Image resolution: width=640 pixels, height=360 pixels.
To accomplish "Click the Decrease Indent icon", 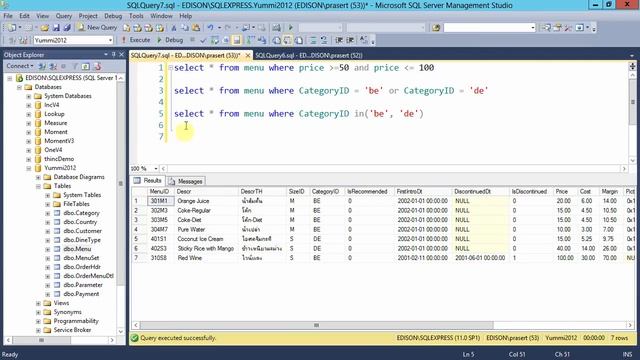I will pyautogui.click(x=339, y=40).
